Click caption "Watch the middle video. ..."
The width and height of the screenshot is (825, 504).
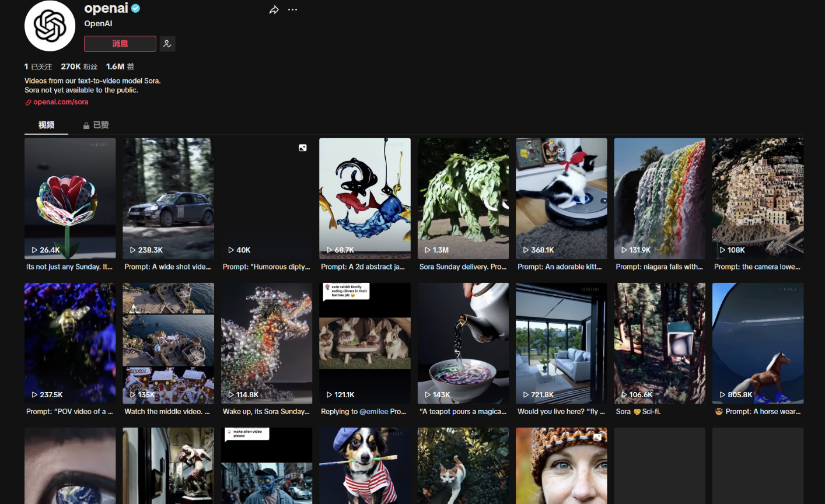(167, 411)
